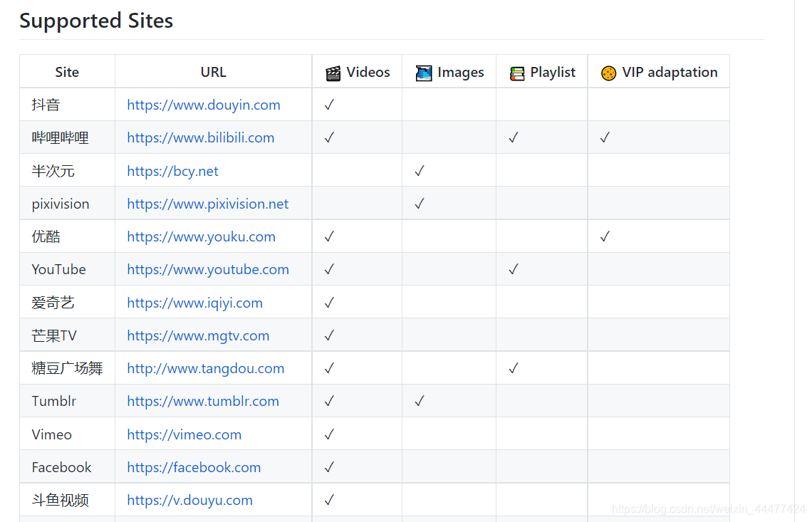The width and height of the screenshot is (812, 522).
Task: Open the bilibili.com URL
Action: (x=201, y=137)
